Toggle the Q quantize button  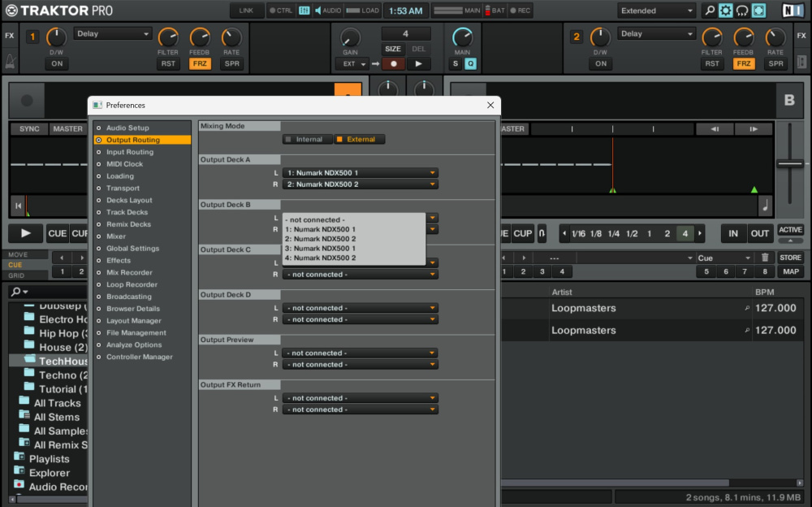(470, 63)
